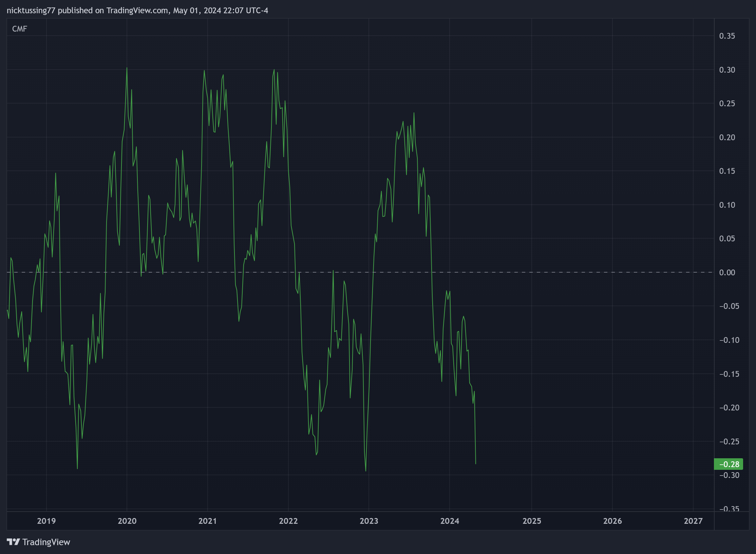The width and height of the screenshot is (756, 554).
Task: Click the 2021 label on time axis
Action: coord(208,521)
